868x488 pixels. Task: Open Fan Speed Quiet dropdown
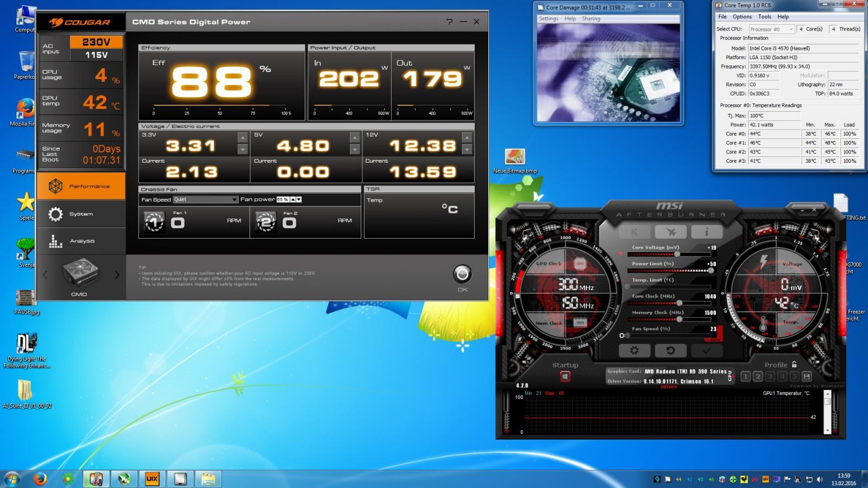(205, 200)
